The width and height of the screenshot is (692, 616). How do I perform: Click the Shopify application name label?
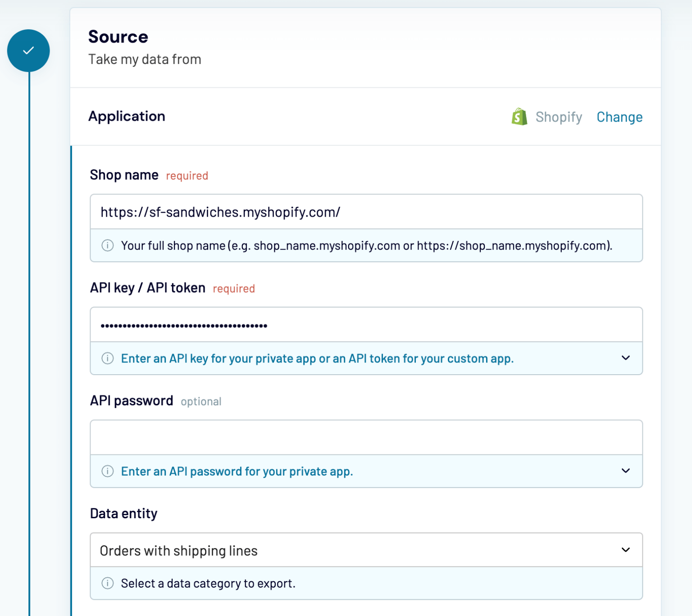click(x=559, y=117)
